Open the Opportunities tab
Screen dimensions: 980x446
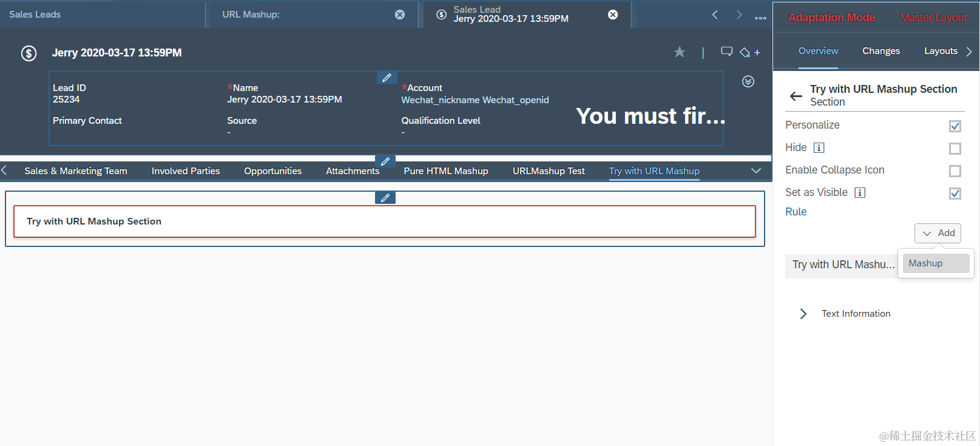pyautogui.click(x=272, y=171)
